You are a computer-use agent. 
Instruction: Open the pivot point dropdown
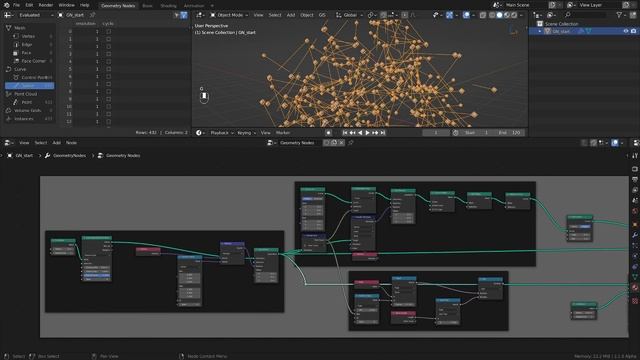pos(372,15)
